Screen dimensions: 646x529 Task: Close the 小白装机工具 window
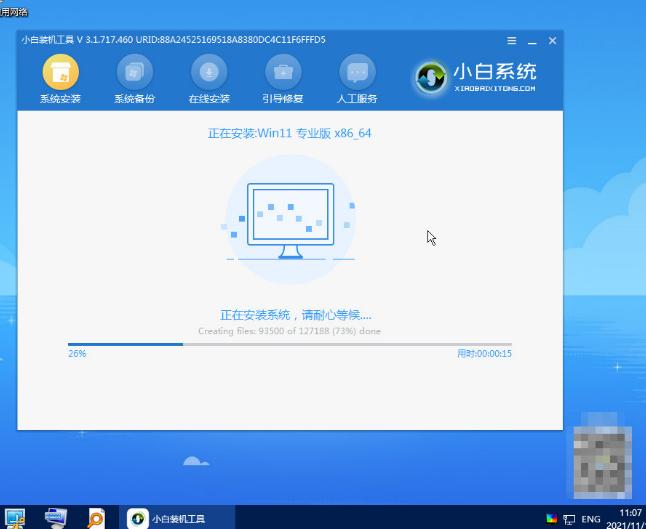pos(550,41)
